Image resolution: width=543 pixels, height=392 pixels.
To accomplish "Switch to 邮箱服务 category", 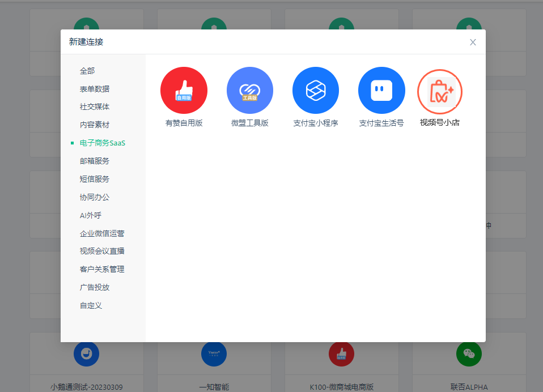I will pyautogui.click(x=95, y=161).
